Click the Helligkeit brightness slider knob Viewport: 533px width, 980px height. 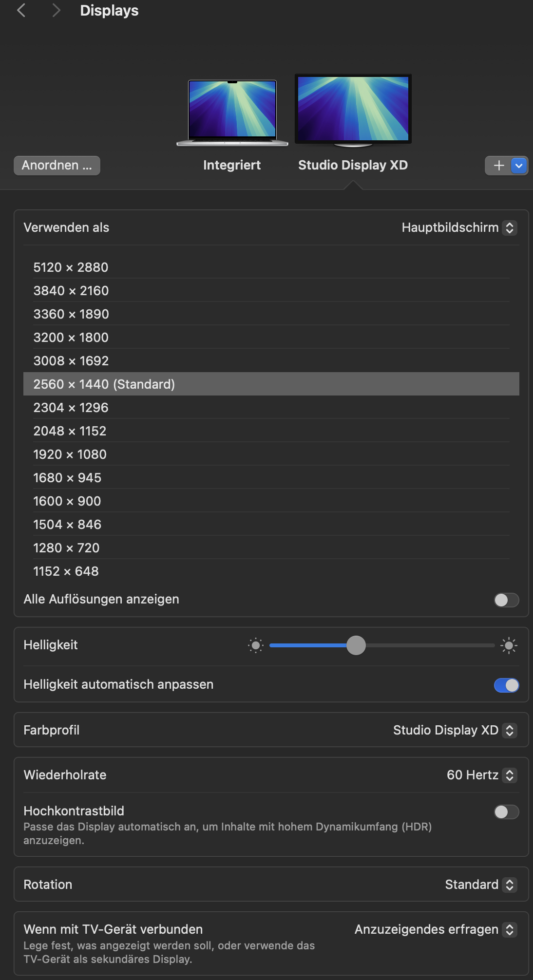click(356, 646)
